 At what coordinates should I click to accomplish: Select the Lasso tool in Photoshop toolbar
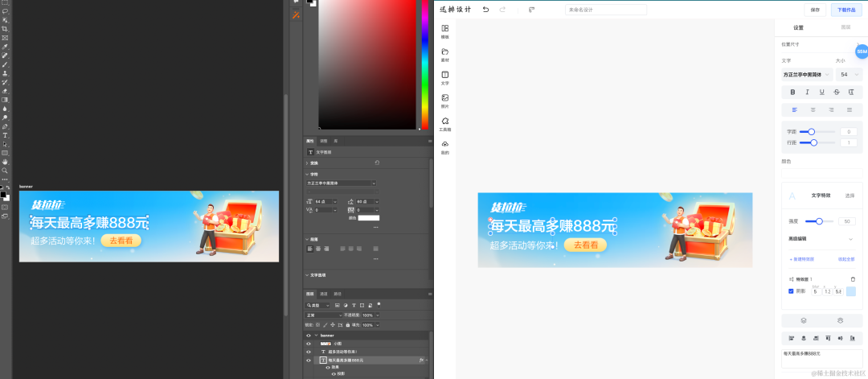[5, 11]
